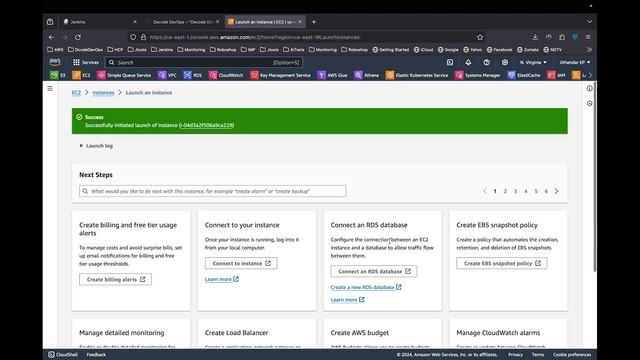Open the browser downloads icon

point(535,37)
